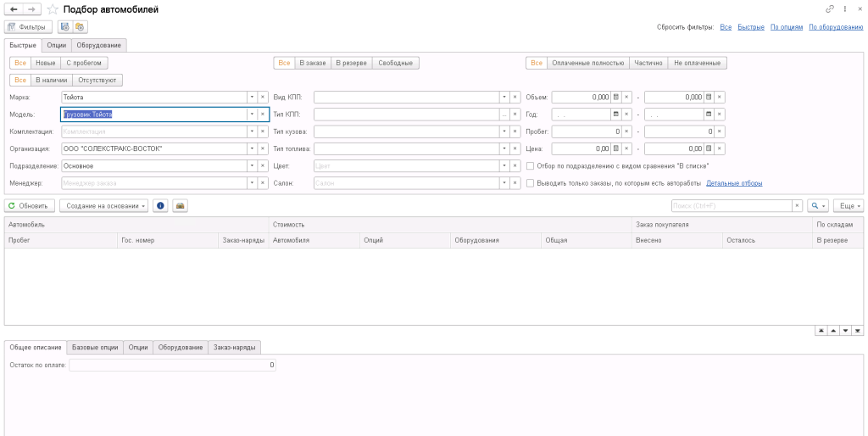The height and width of the screenshot is (436, 868).
Task: Copy link using the chain icon
Action: click(x=829, y=8)
